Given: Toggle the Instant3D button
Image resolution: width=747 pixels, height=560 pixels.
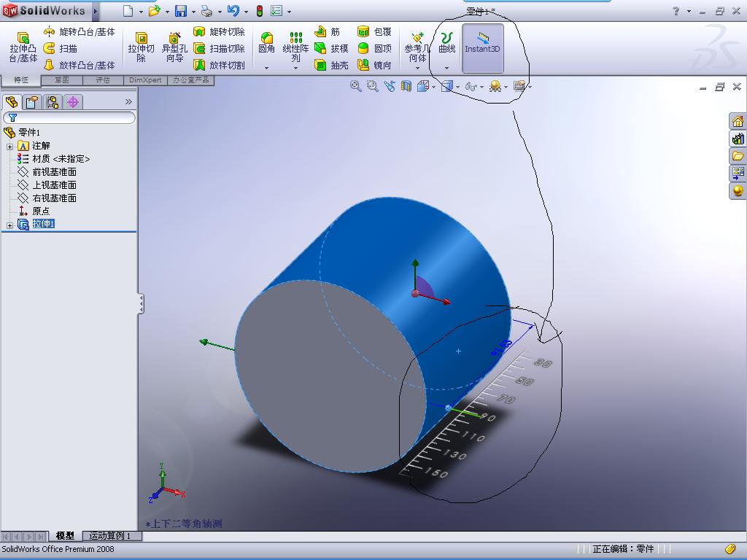Looking at the screenshot, I should pos(483,48).
